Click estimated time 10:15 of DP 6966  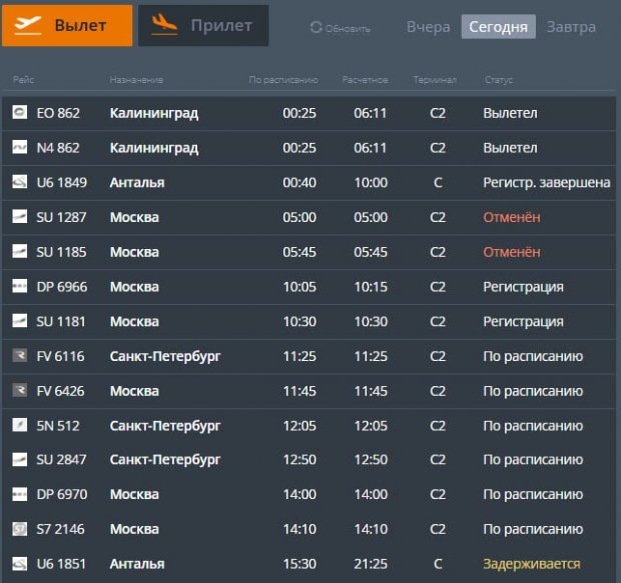[x=371, y=287]
